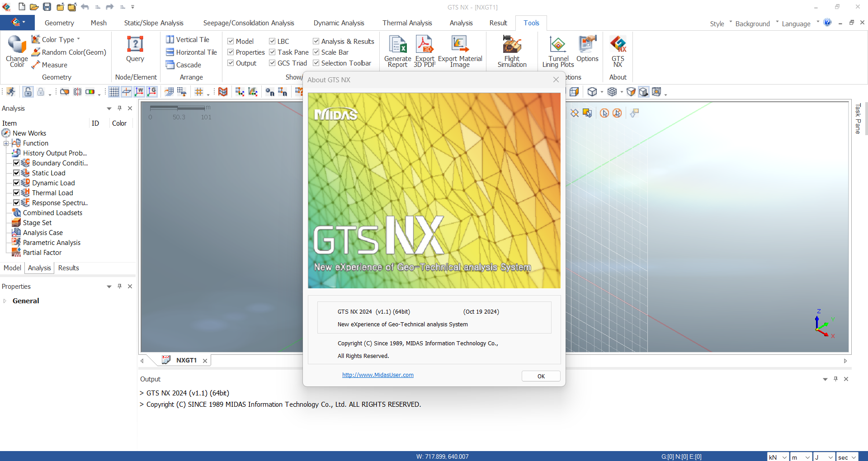Uncheck Static Load in the tree
This screenshot has height=461, width=868.
[16, 173]
